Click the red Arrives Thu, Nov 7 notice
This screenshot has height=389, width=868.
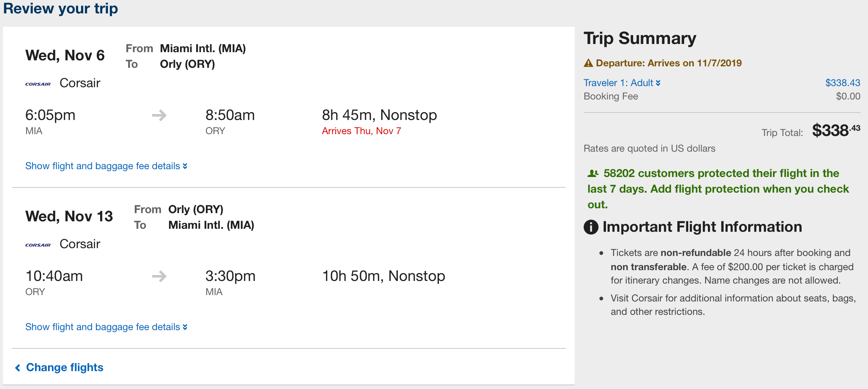click(x=361, y=131)
